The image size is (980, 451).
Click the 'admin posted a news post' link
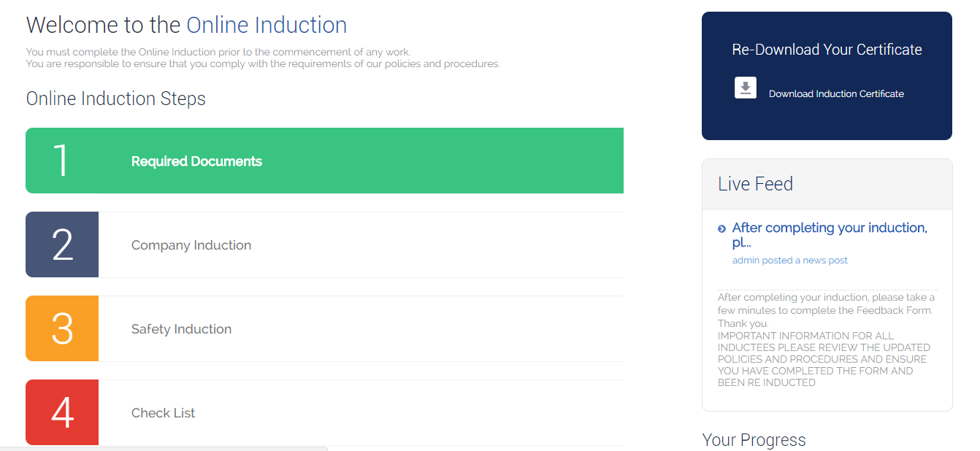point(790,260)
